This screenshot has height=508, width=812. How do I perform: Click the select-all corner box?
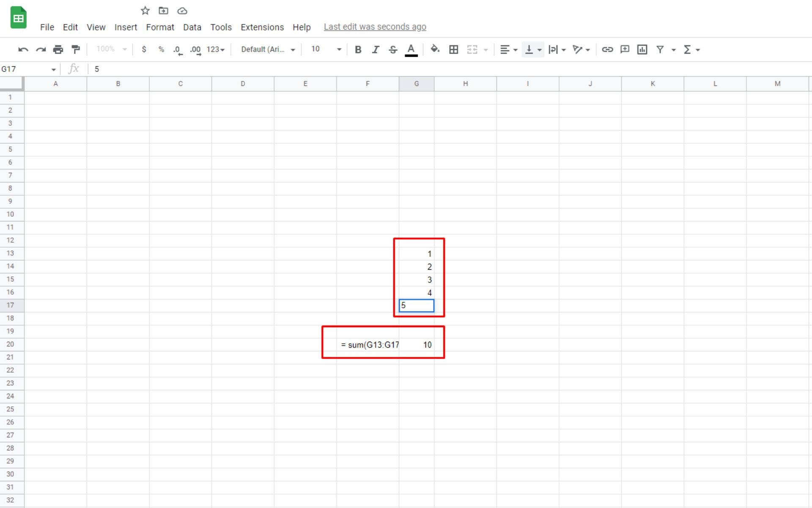coord(11,83)
